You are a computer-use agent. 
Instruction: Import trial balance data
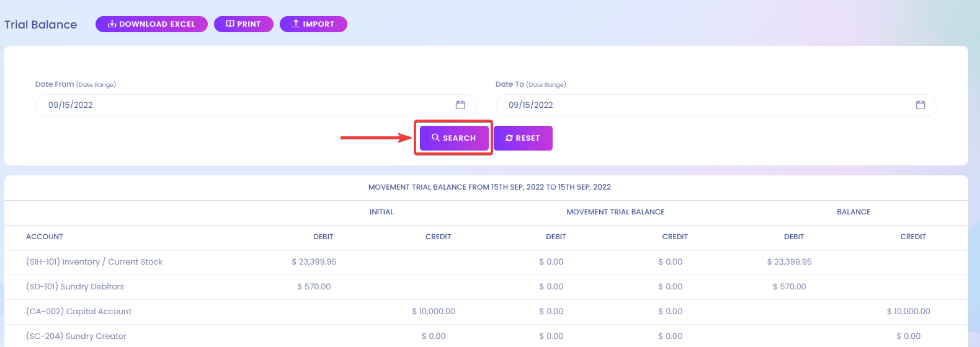click(313, 24)
